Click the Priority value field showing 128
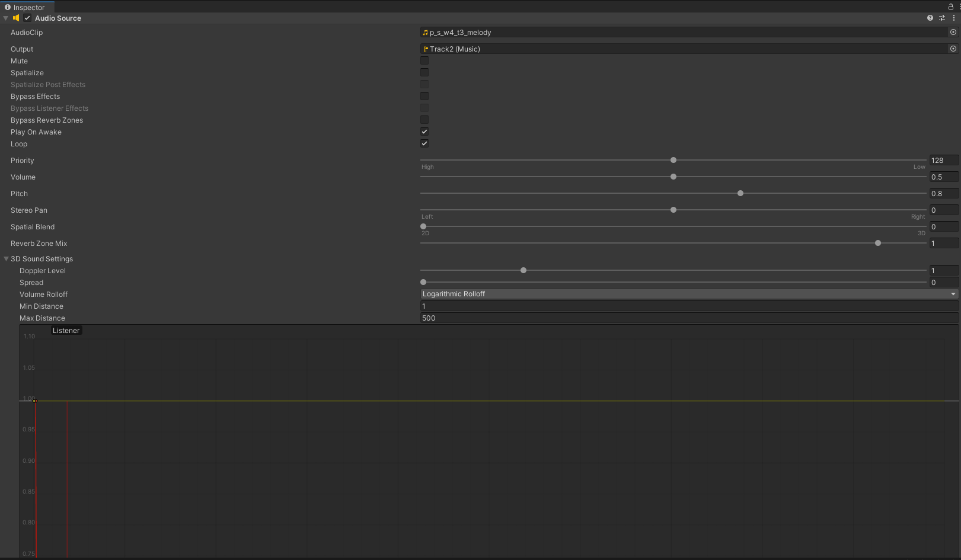The width and height of the screenshot is (961, 560). [x=944, y=160]
